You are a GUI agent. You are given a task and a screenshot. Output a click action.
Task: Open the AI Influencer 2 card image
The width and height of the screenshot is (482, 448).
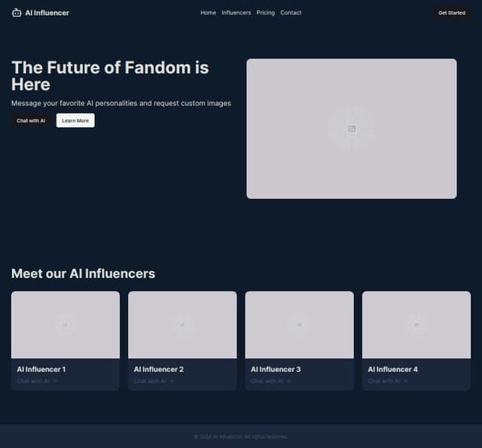click(182, 325)
